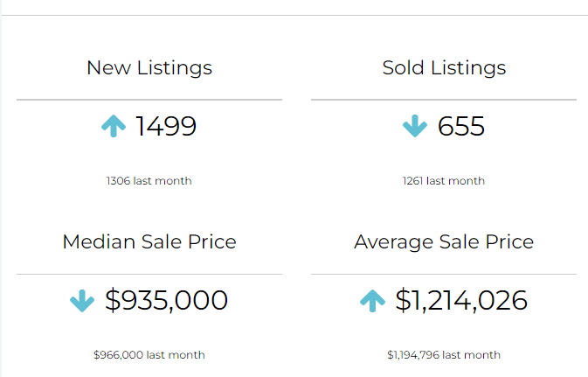Select the New Listings heading
The width and height of the screenshot is (588, 377).
pyautogui.click(x=149, y=67)
